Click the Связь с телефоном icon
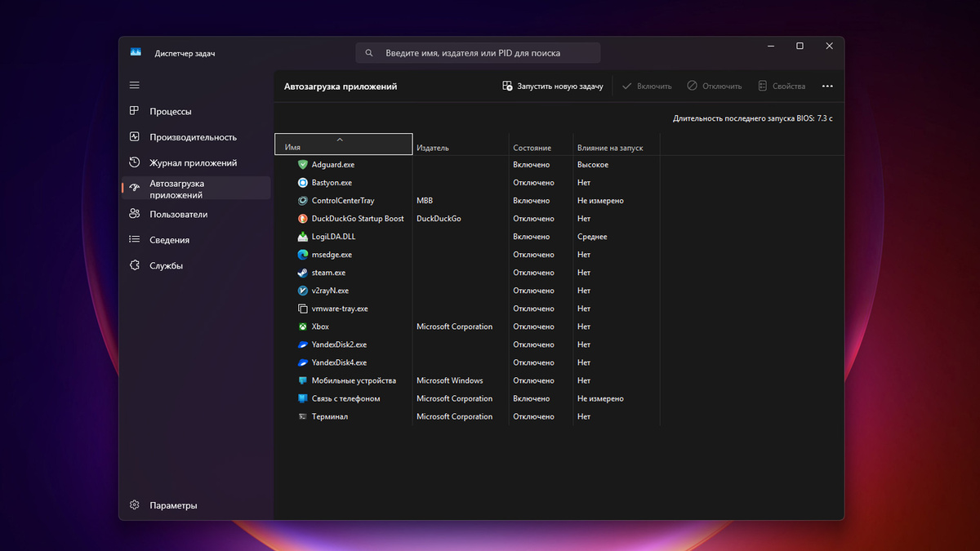Image resolution: width=980 pixels, height=551 pixels. (x=303, y=398)
